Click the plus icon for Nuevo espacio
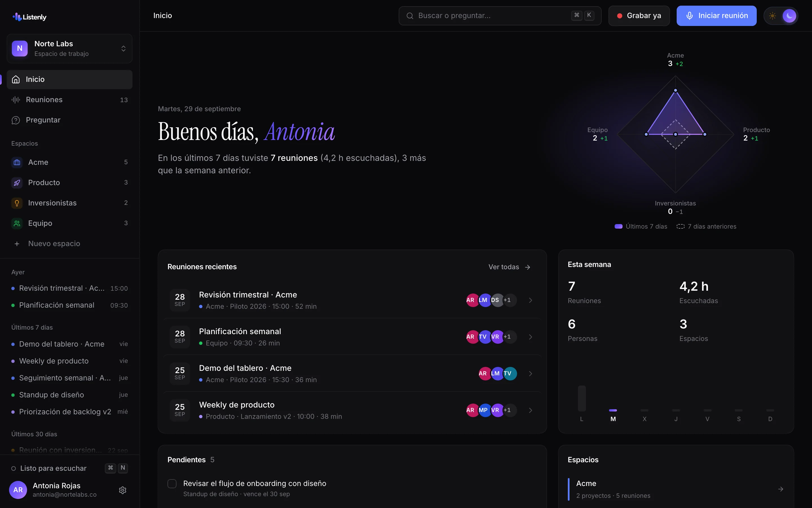This screenshot has height=508, width=812. pos(17,244)
